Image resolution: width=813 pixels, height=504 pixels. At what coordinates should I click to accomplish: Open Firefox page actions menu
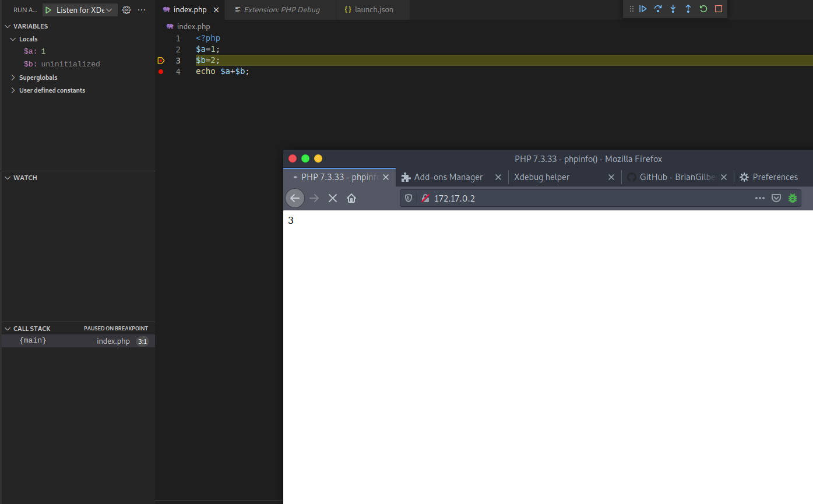tap(760, 198)
